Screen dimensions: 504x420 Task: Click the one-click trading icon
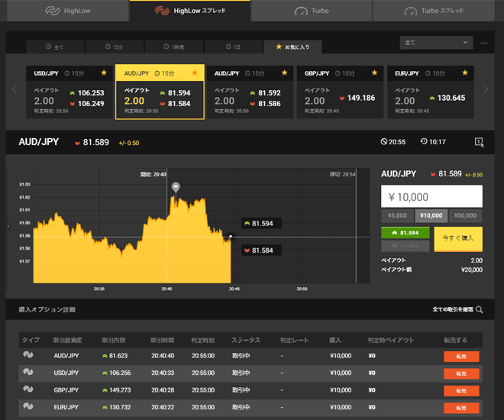tap(479, 142)
